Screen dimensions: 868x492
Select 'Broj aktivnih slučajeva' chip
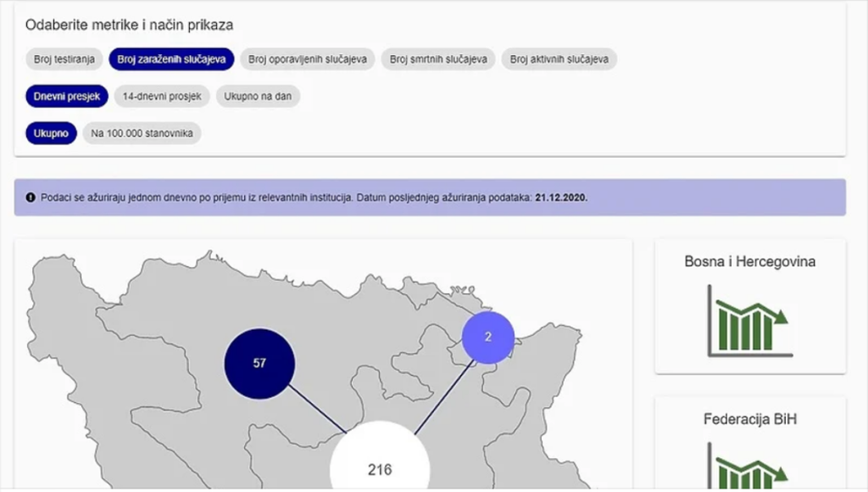[559, 59]
